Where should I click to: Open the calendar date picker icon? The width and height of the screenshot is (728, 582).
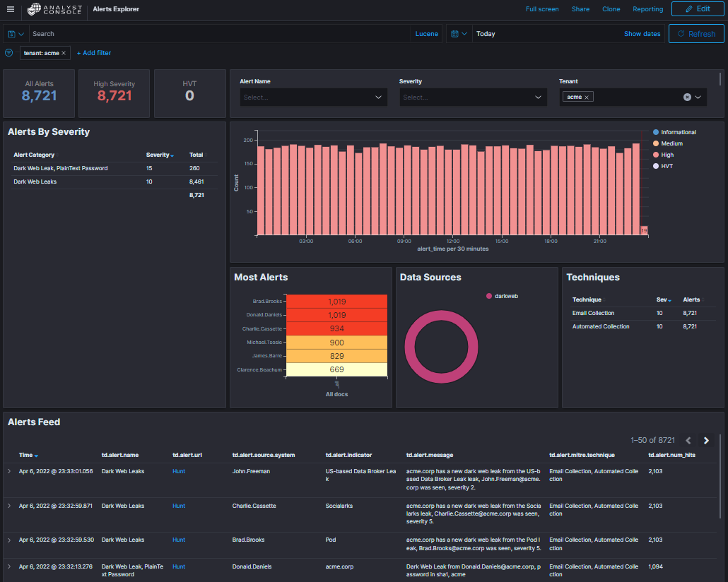[455, 33]
